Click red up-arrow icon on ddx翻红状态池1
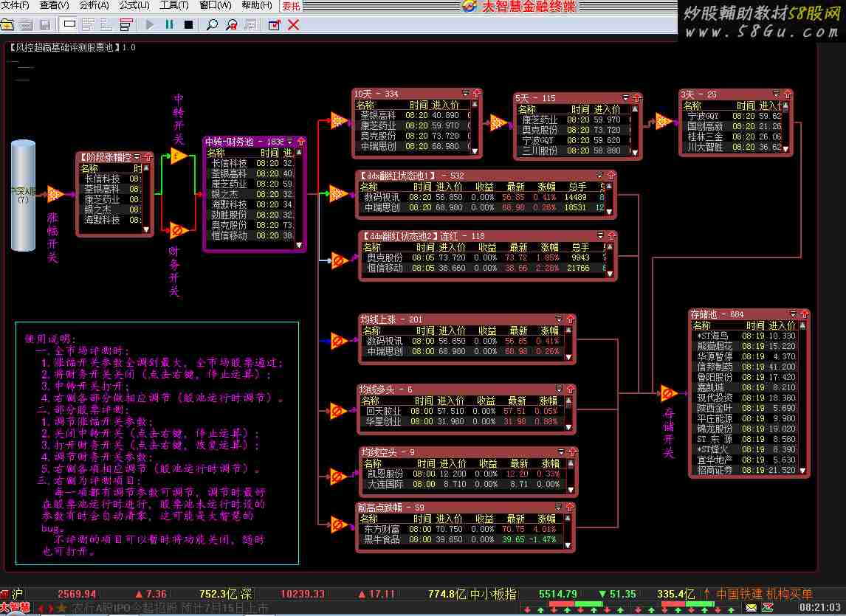846x616 pixels. coord(611,176)
